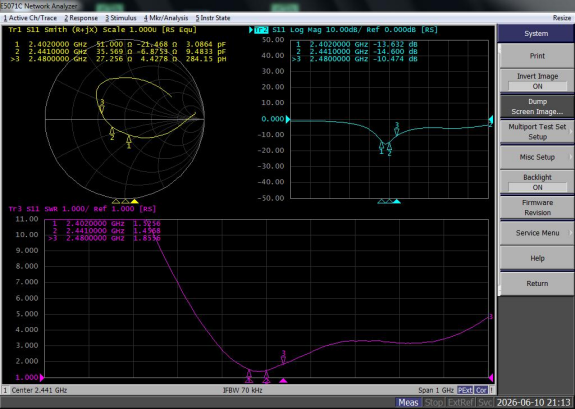Click the Firmware Revision button
The height and width of the screenshot is (409, 575).
coord(537,207)
